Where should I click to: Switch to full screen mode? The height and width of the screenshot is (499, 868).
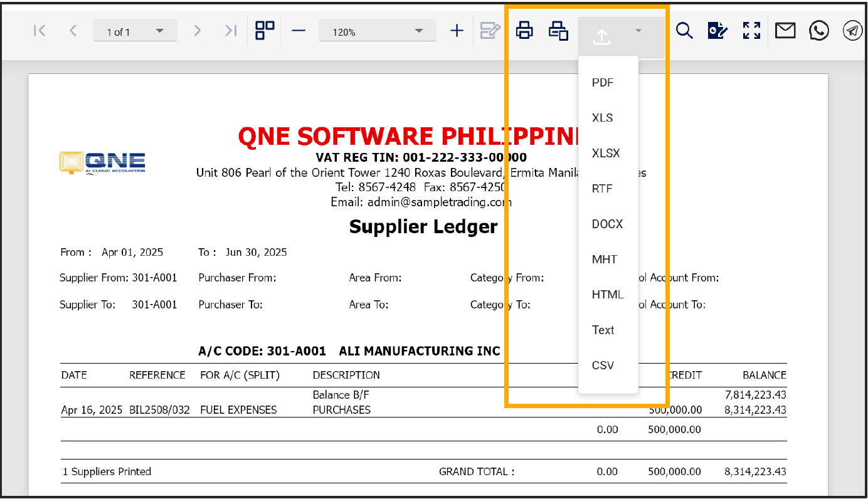tap(751, 30)
